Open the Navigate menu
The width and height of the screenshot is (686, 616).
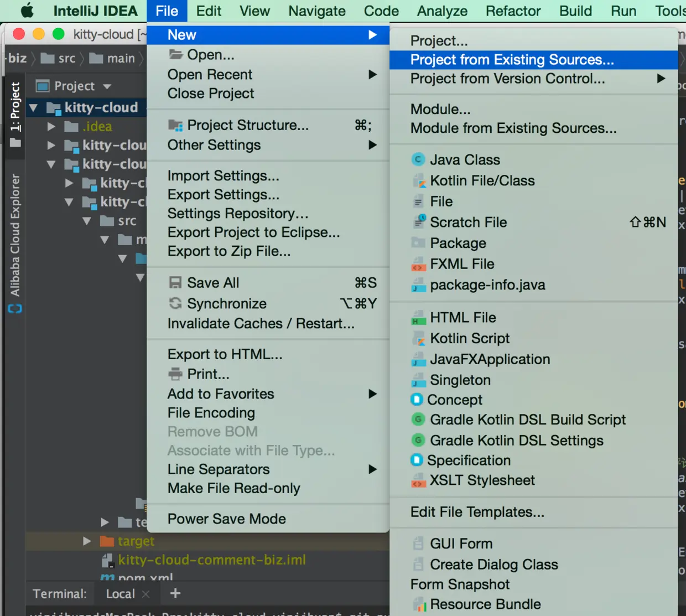317,11
